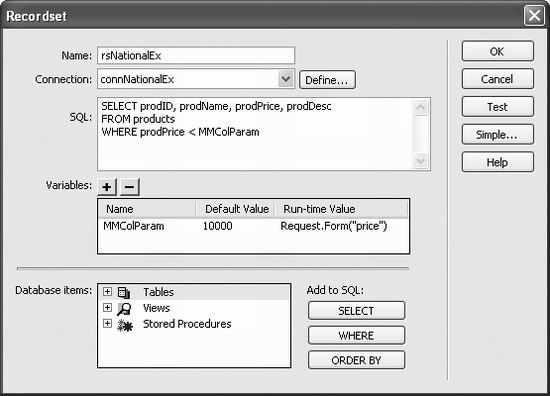Select the Tables database icon
Screen dimensions: 550x396
(x=123, y=292)
